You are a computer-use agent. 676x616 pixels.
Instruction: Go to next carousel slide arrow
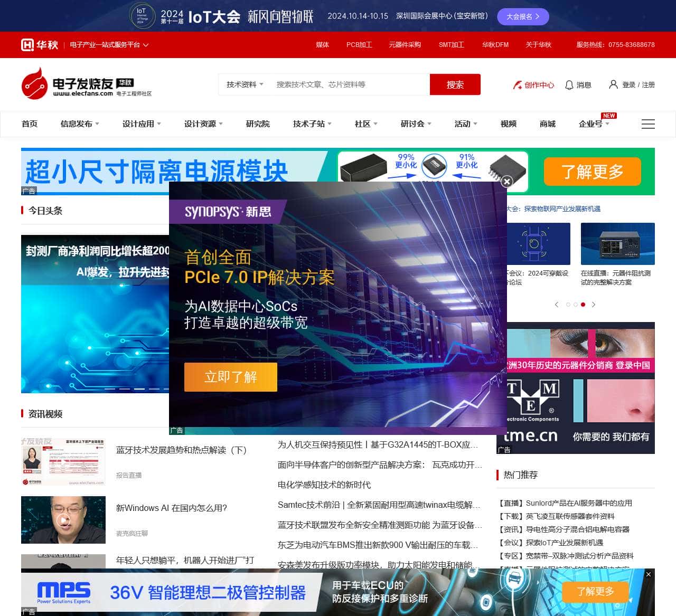(594, 305)
